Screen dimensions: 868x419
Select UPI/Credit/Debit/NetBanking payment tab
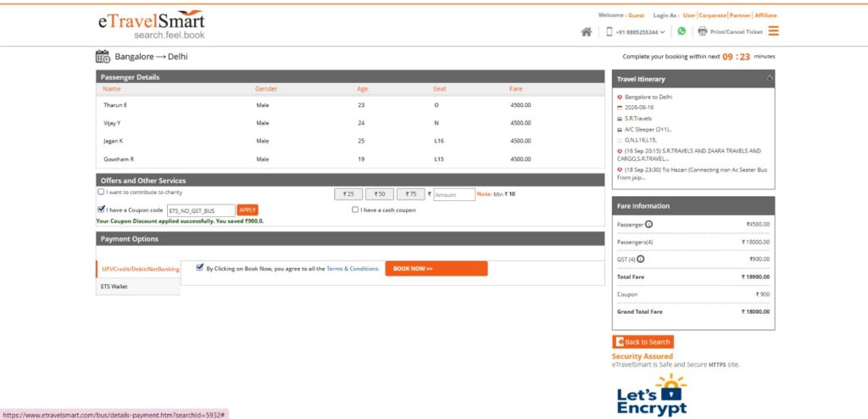tap(140, 269)
